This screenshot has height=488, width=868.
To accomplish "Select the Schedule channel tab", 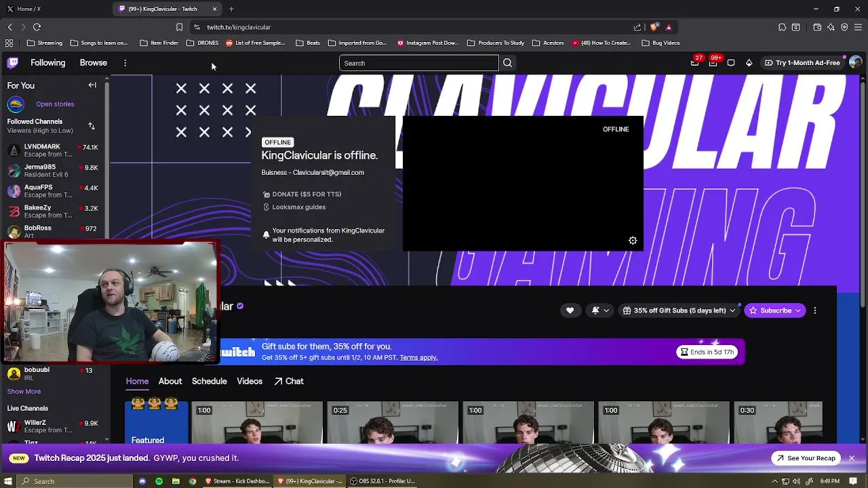I will 209,381.
